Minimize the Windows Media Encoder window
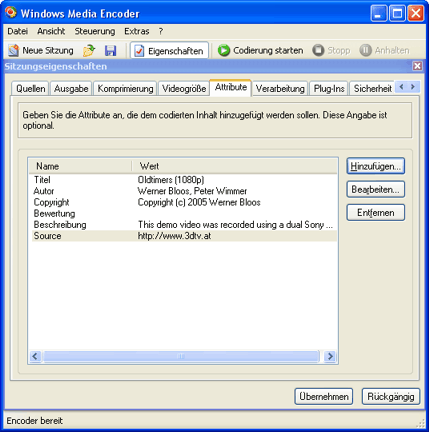The height and width of the screenshot is (432, 429). pyautogui.click(x=378, y=14)
